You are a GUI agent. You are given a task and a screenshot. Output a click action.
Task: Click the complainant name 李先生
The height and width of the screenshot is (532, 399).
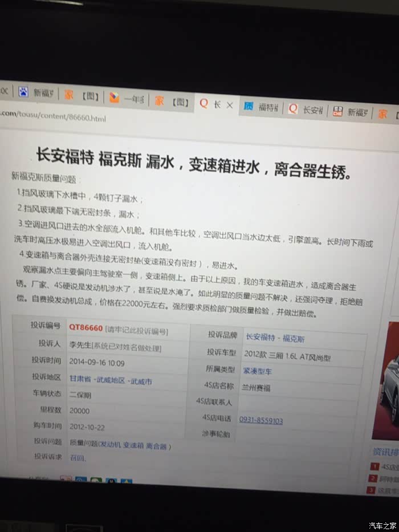80,345
